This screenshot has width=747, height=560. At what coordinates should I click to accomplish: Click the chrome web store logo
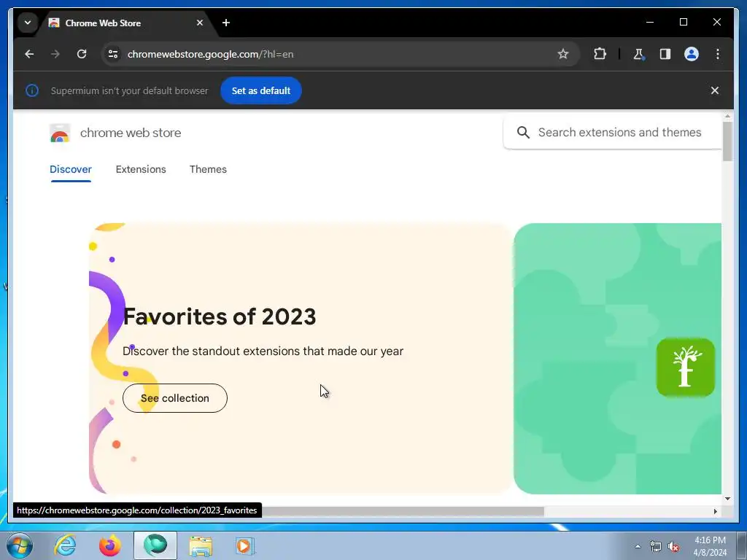pyautogui.click(x=60, y=133)
